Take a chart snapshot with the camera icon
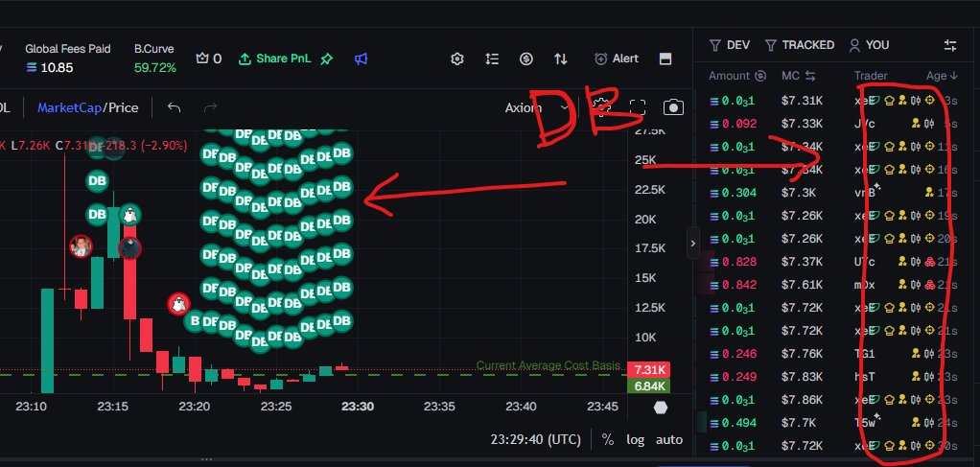This screenshot has width=980, height=467. coord(673,107)
